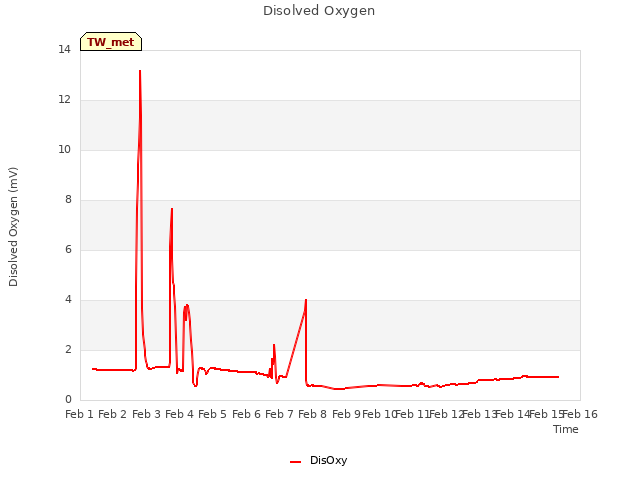Click the Feb 4 x-axis tick label
Image resolution: width=640 pixels, height=480 pixels.
[179, 415]
